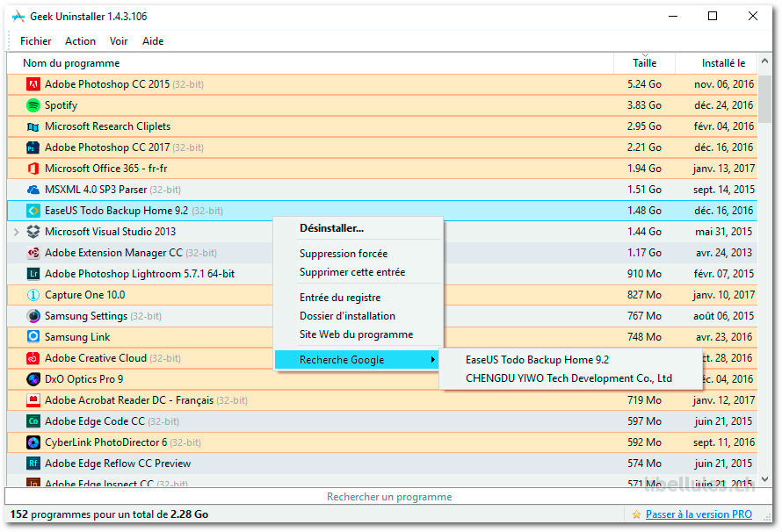Image resolution: width=782 pixels, height=532 pixels.
Task: Click the MSXML 4.0 SP3 Parser icon
Action: click(x=33, y=190)
